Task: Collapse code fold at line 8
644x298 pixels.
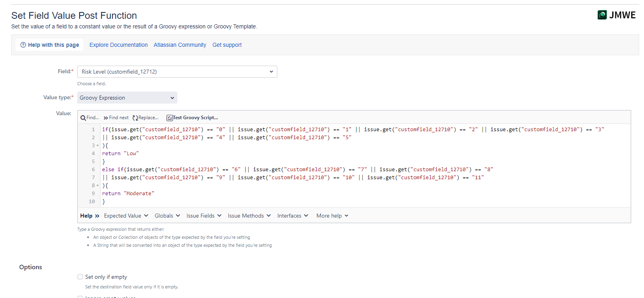Action: pos(97,186)
